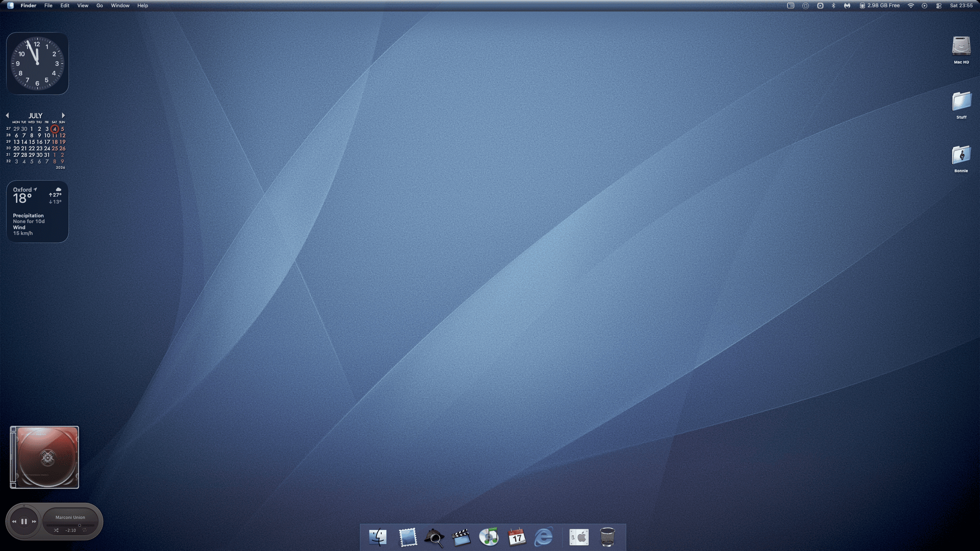The width and height of the screenshot is (980, 551).
Task: Open Finder from the dock
Action: tap(378, 537)
